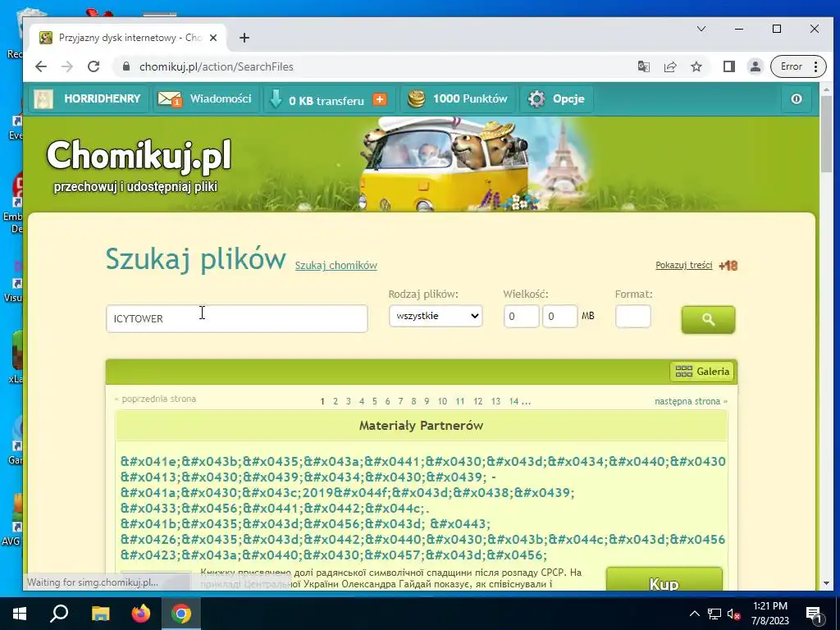Switch to Galeria view
The height and width of the screenshot is (630, 840).
(x=702, y=372)
